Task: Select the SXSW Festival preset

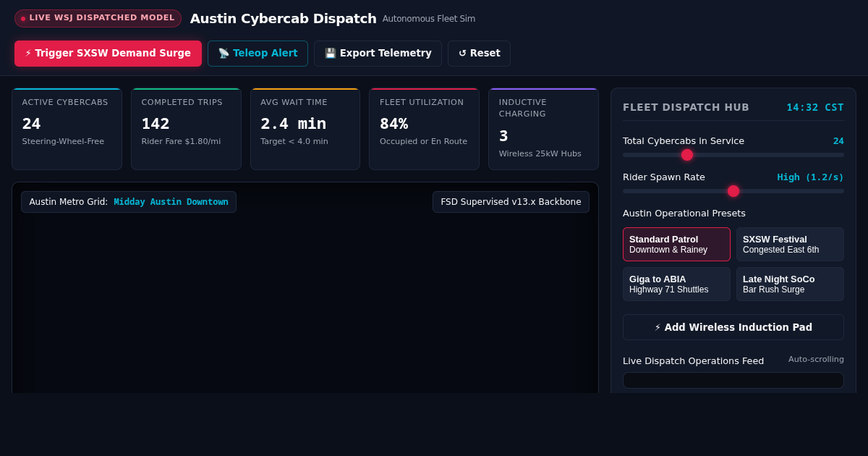Action: 790,245
